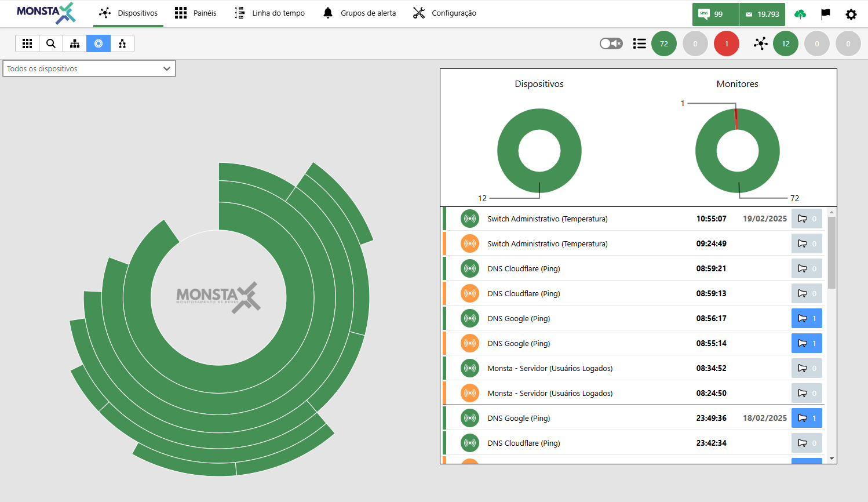Click green icon of 10:55:07 Switch Administrativo
868x502 pixels.
pos(470,219)
